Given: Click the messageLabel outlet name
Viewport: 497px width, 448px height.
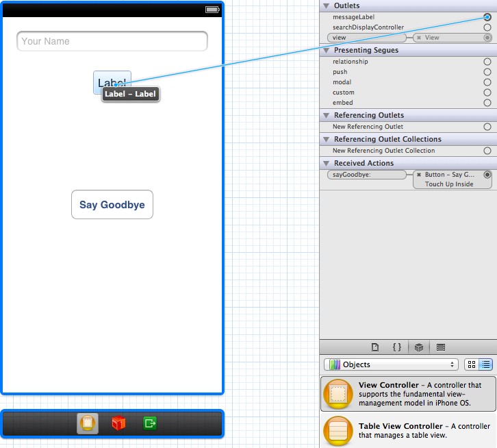Looking at the screenshot, I should click(353, 17).
